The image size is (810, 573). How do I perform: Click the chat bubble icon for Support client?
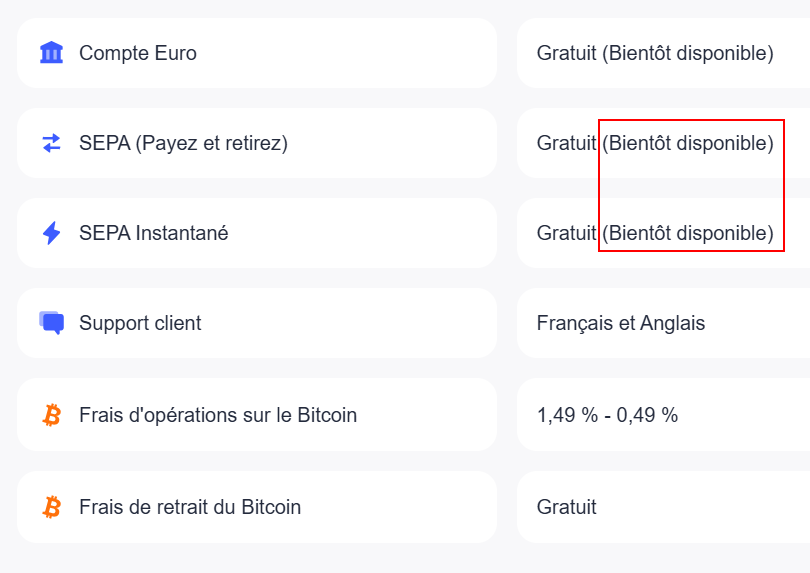[52, 323]
